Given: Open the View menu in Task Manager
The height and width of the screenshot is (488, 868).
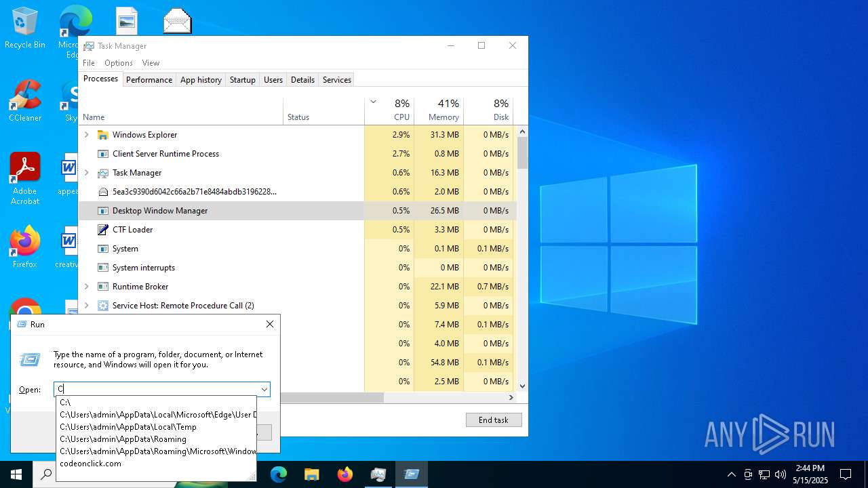Looking at the screenshot, I should (151, 63).
